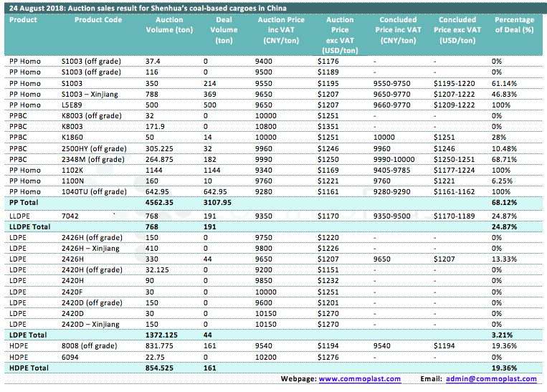The width and height of the screenshot is (547, 392).
Task: Click the PP Total row label
Action: tap(27, 203)
